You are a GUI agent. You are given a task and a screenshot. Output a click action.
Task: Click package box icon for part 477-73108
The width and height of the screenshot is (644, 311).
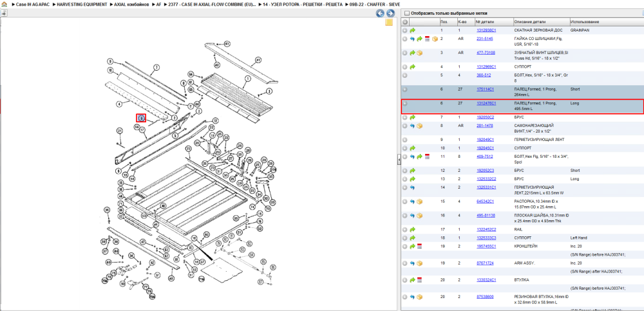point(420,53)
